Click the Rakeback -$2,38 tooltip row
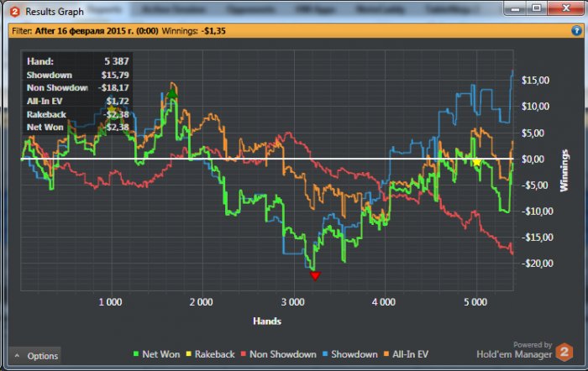The image size is (588, 371). [77, 114]
